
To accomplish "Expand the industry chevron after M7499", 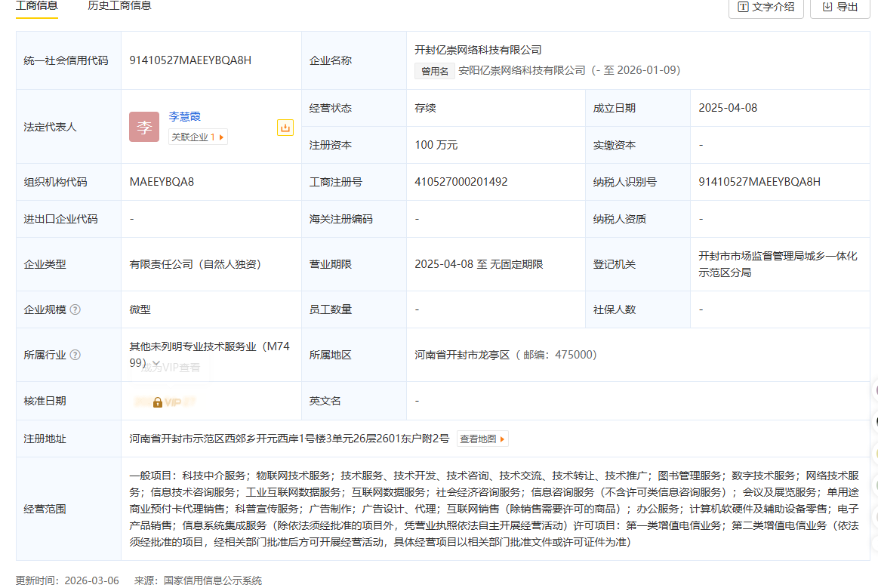I will click(x=156, y=363).
